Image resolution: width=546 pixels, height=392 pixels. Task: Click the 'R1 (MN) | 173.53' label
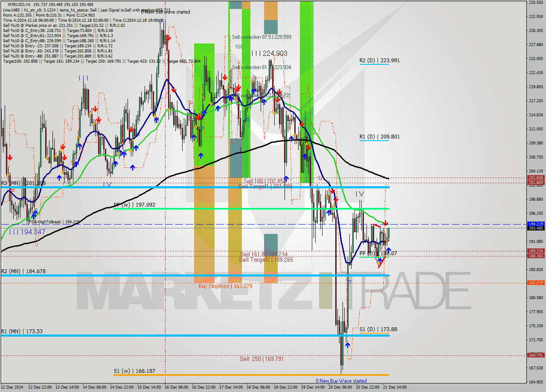click(22, 331)
